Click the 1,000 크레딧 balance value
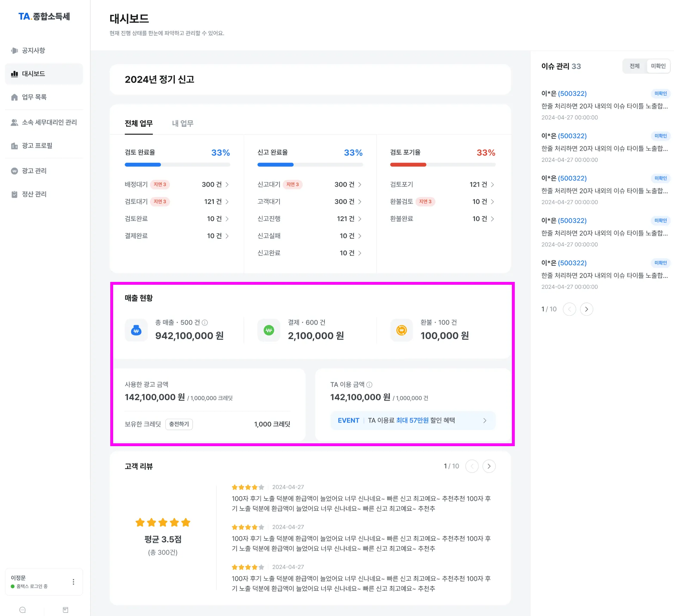This screenshot has height=616, width=674. [x=272, y=424]
